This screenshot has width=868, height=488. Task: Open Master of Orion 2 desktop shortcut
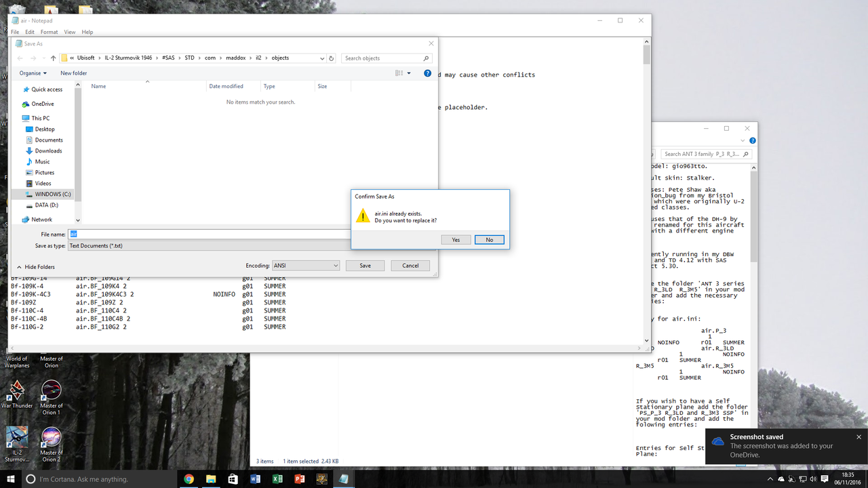(x=52, y=444)
